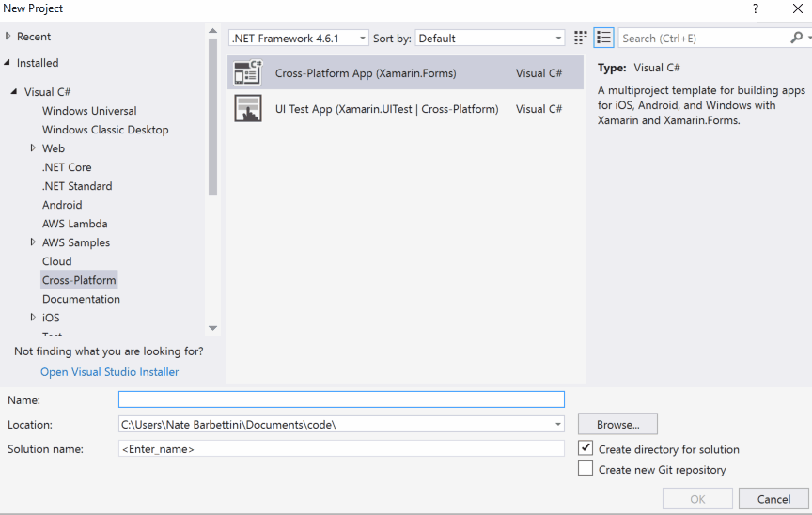This screenshot has width=812, height=515.
Task: Click the project Name input field
Action: click(341, 399)
